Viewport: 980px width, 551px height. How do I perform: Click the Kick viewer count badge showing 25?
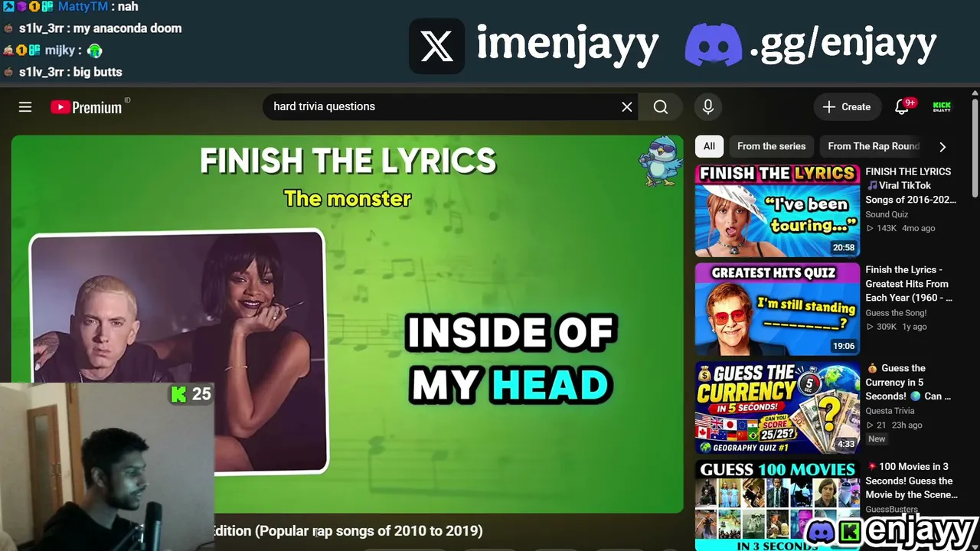191,394
